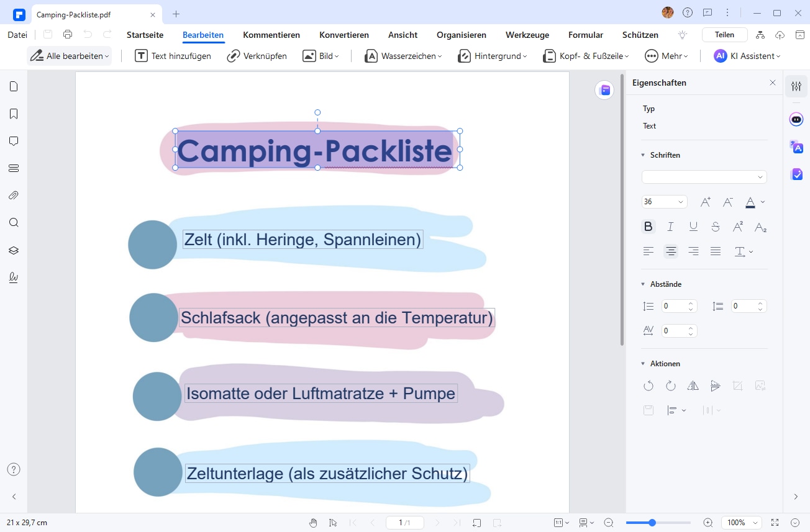
Task: Switch to the Kommentieren tab
Action: [x=271, y=35]
